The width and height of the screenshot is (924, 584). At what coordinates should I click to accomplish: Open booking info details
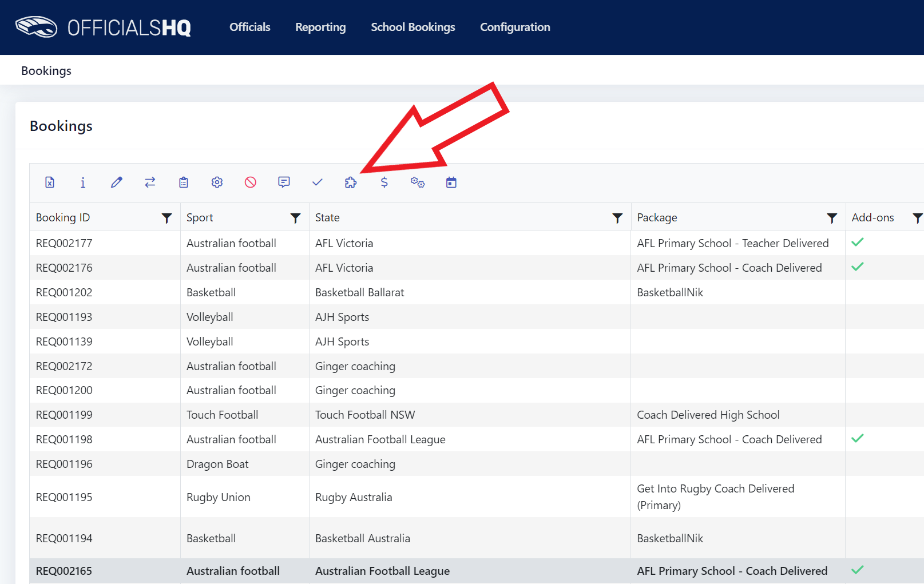point(83,182)
